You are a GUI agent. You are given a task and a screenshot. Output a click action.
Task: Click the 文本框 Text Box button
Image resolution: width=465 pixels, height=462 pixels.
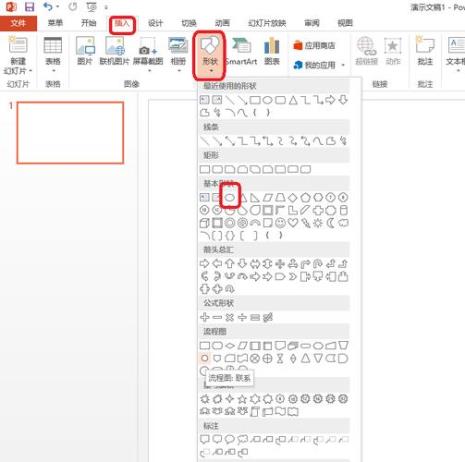coord(455,54)
